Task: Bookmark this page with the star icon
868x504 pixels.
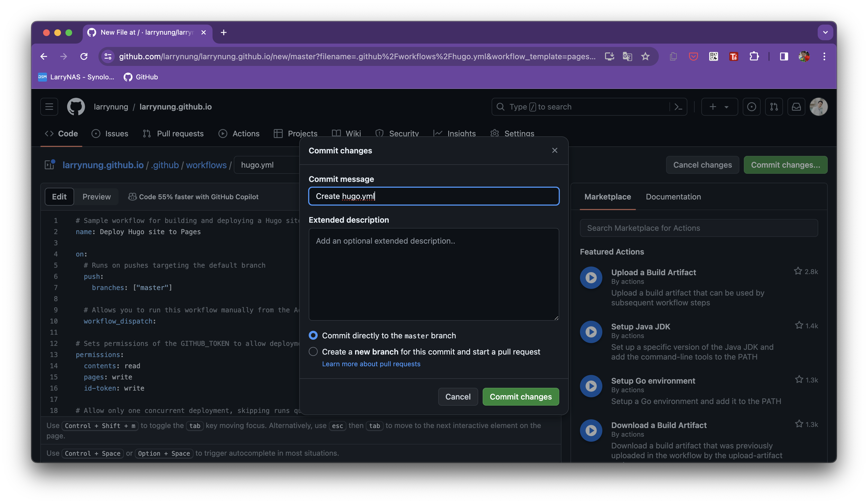Action: pyautogui.click(x=645, y=56)
